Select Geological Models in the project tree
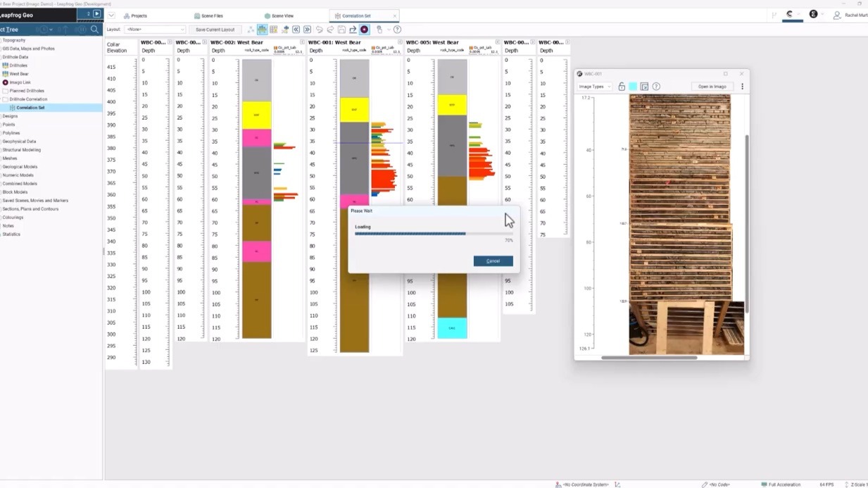 tap(19, 167)
